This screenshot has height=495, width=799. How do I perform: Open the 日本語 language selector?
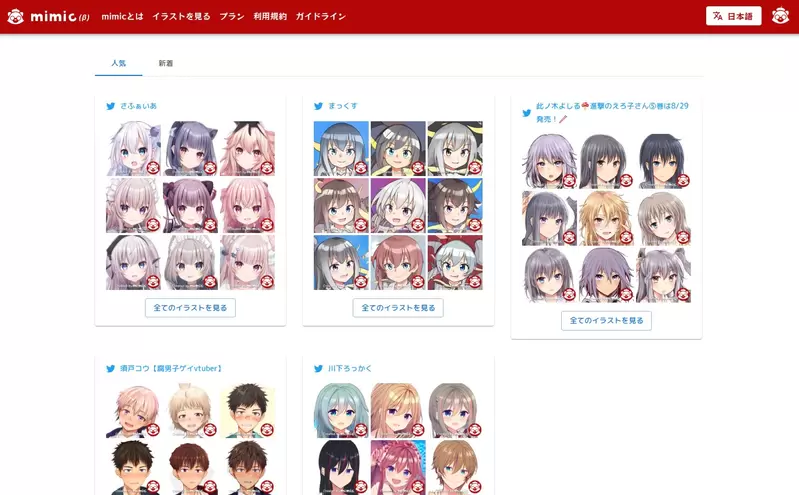click(733, 16)
